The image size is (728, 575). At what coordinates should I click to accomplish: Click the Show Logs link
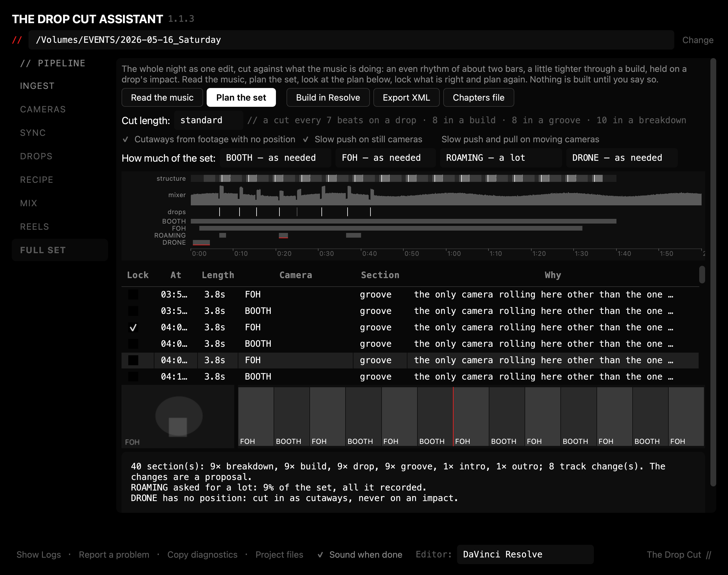coord(39,555)
